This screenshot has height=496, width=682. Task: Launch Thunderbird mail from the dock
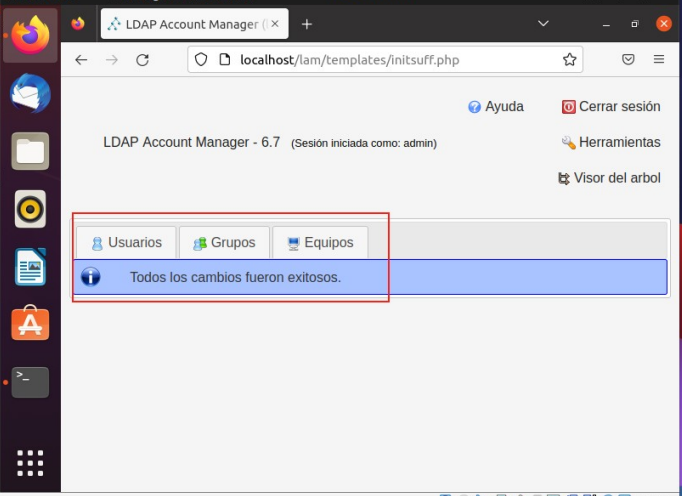tap(30, 94)
